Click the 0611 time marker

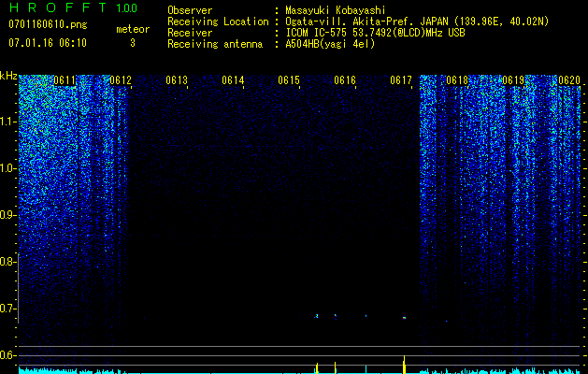65,80
